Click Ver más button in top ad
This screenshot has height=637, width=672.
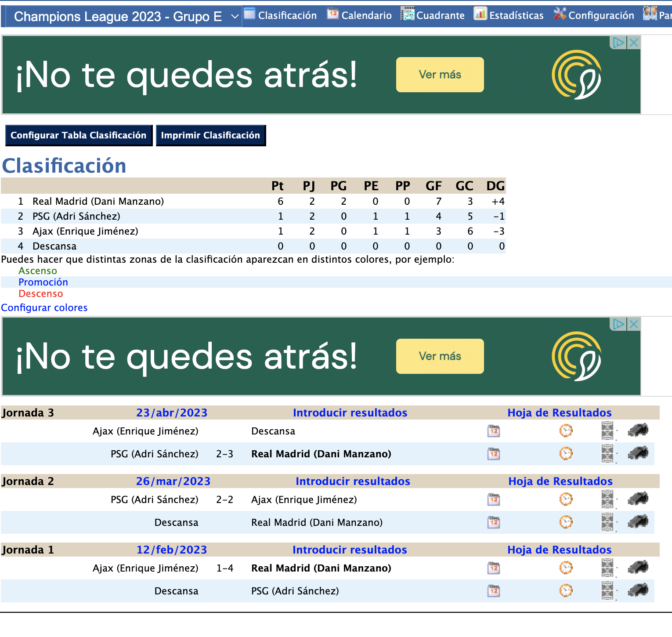(440, 75)
